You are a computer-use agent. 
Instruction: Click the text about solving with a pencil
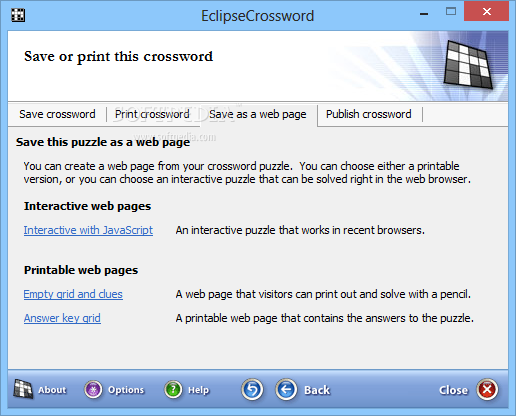(x=323, y=294)
